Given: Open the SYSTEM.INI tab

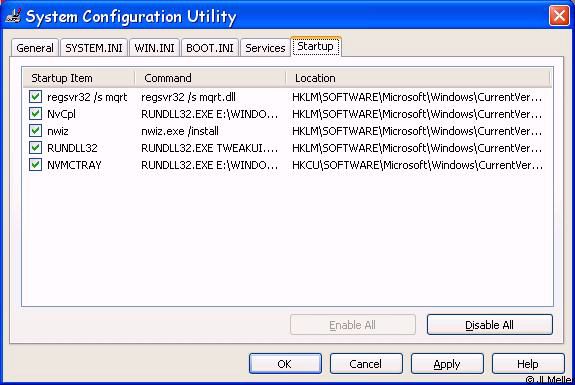Looking at the screenshot, I should [x=94, y=48].
